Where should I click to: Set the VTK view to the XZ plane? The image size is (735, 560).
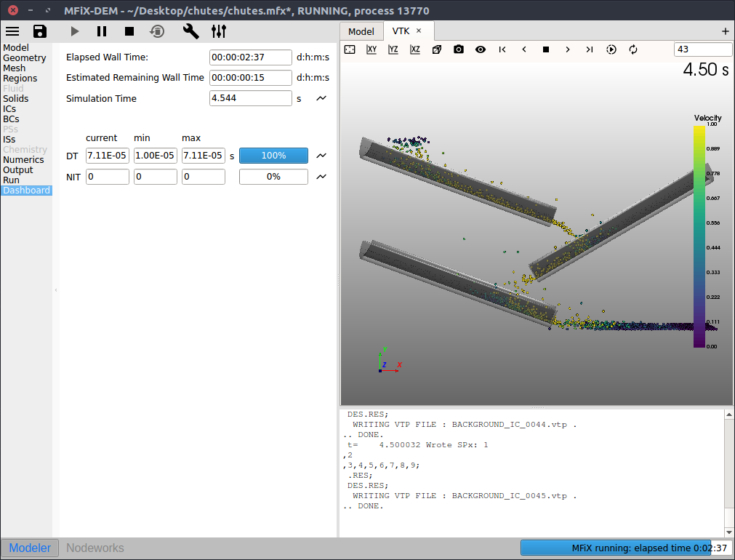[x=415, y=49]
